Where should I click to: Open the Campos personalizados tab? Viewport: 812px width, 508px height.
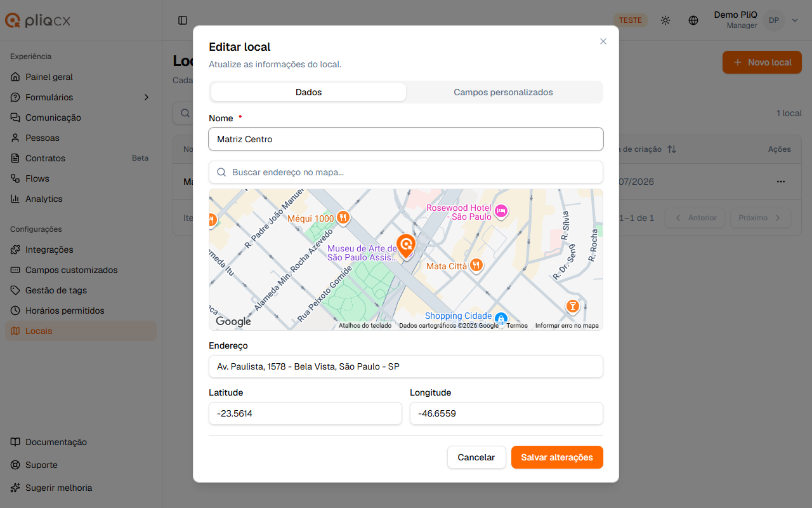pos(504,92)
